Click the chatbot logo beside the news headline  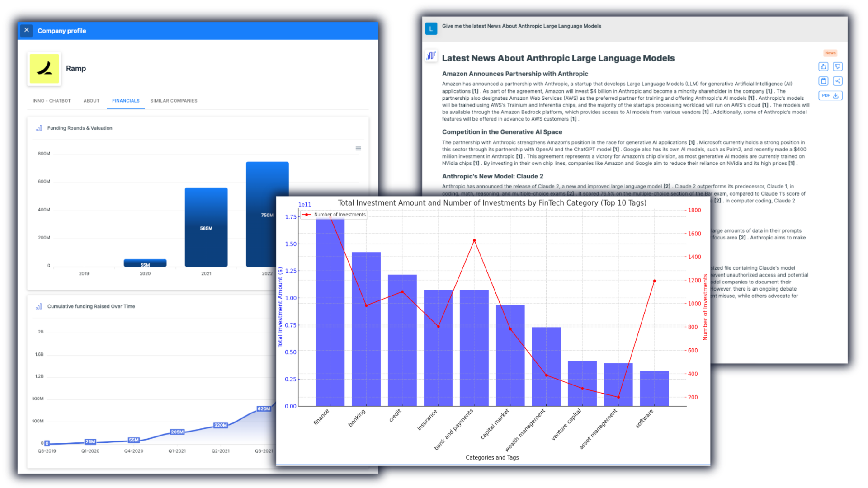[x=431, y=56]
